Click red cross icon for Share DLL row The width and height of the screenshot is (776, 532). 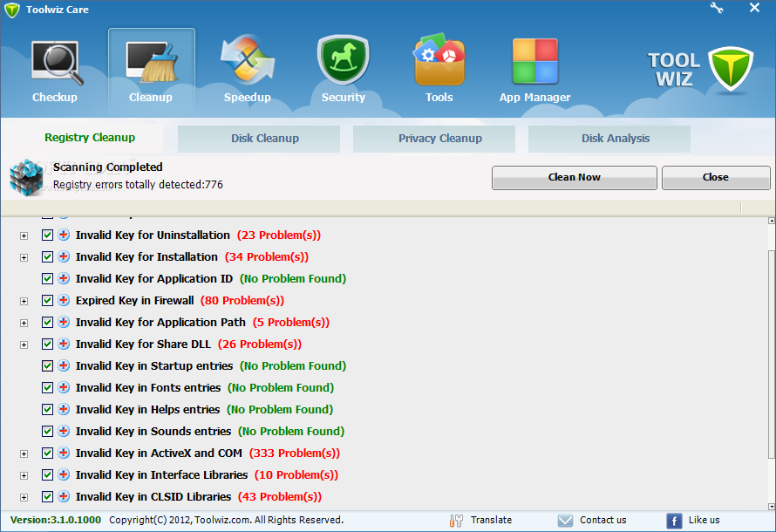(64, 344)
